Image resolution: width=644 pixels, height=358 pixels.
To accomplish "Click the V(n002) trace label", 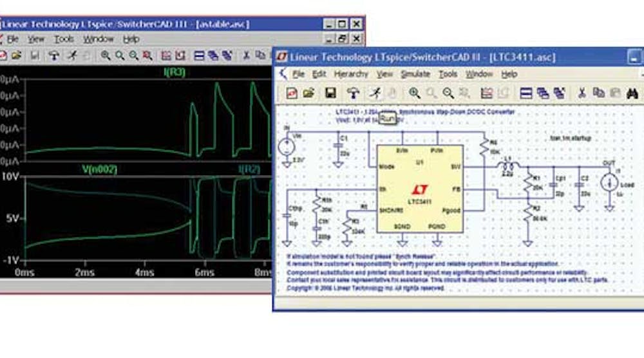I will 99,169.
